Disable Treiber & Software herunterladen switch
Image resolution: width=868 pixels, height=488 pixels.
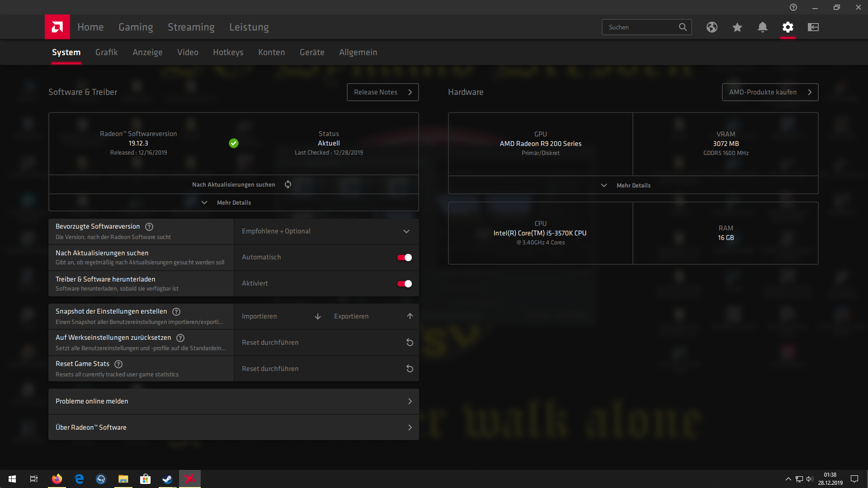pyautogui.click(x=405, y=284)
